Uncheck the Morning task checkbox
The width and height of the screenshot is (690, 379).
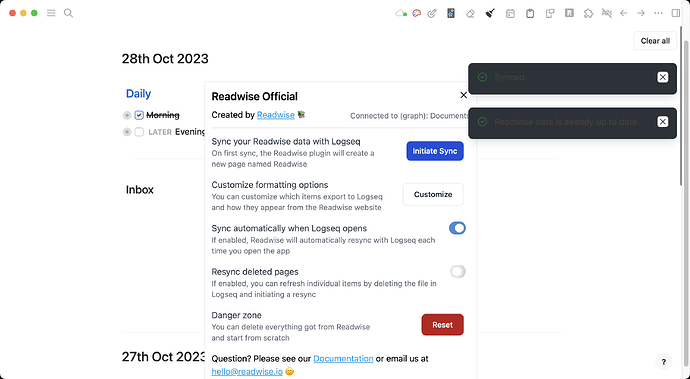coord(139,115)
